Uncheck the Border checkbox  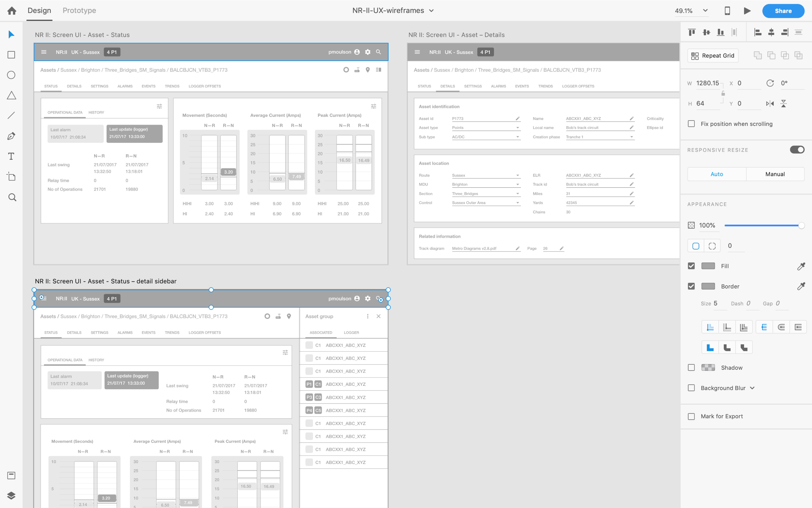(691, 286)
